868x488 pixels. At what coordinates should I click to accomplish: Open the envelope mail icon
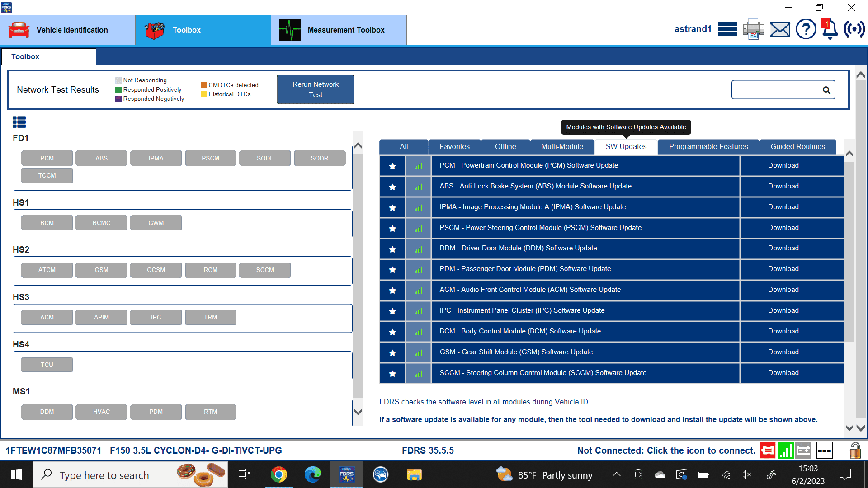(x=780, y=30)
